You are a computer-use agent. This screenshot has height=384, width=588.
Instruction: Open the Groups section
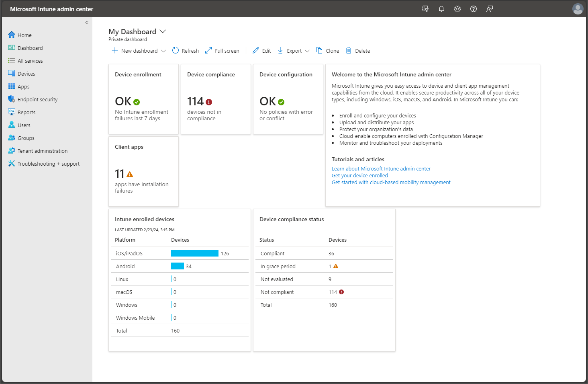point(26,138)
